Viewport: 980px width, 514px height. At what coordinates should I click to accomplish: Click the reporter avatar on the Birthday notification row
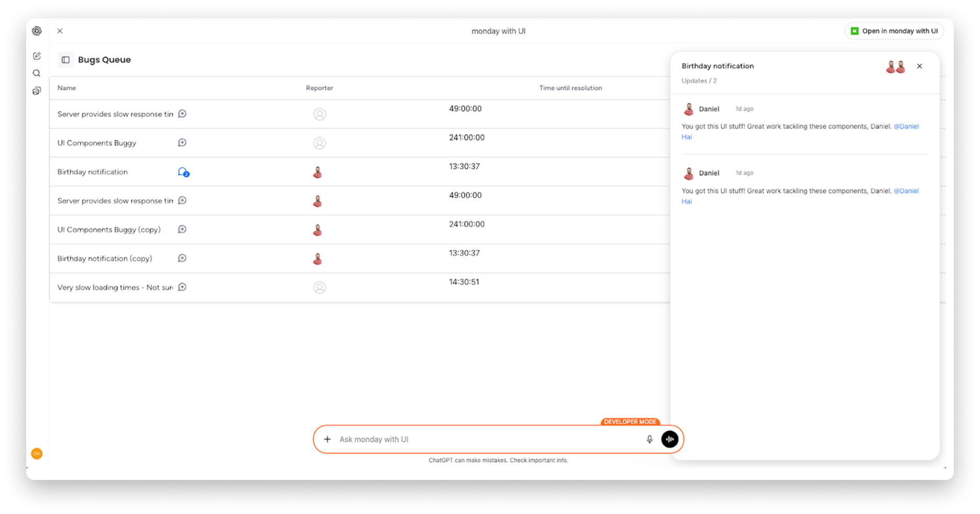(317, 172)
